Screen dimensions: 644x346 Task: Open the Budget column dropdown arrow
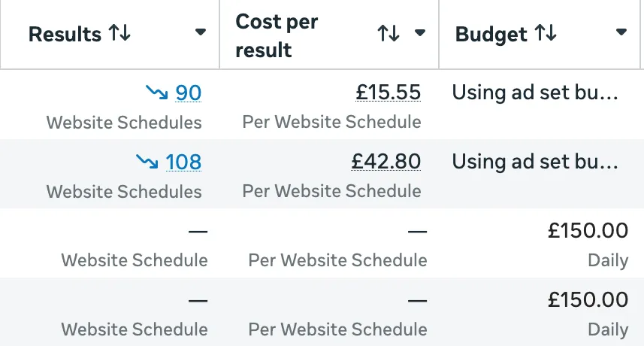pyautogui.click(x=621, y=32)
